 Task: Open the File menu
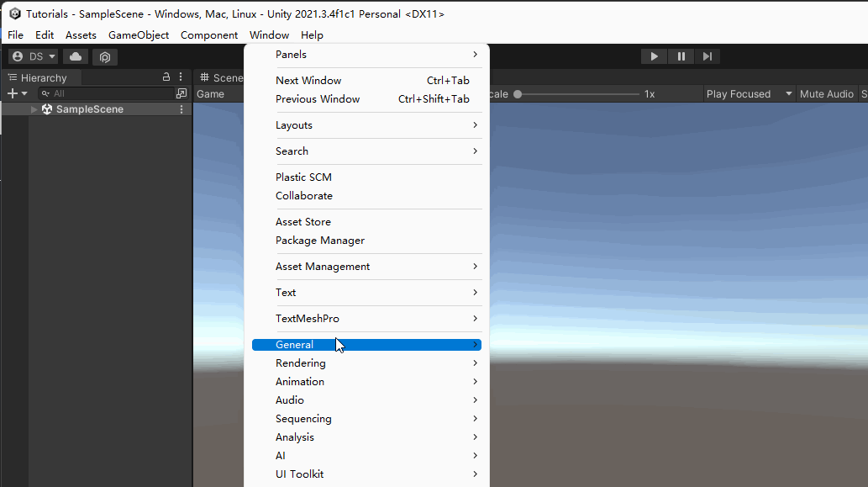15,34
